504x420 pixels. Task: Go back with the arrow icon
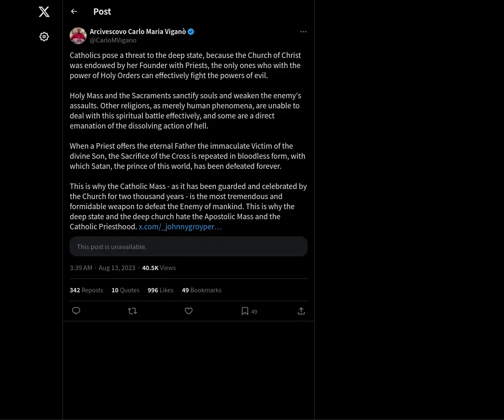74,11
